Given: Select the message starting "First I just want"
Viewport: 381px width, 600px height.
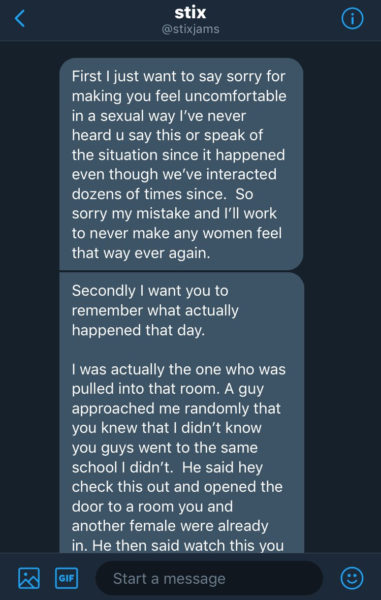Looking at the screenshot, I should (x=181, y=164).
